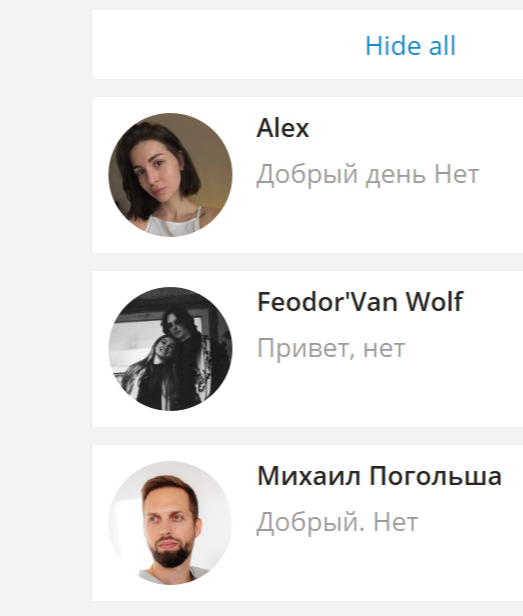Image resolution: width=523 pixels, height=616 pixels.
Task: Open the reply from Михаил Погольша
Action: pos(337,522)
